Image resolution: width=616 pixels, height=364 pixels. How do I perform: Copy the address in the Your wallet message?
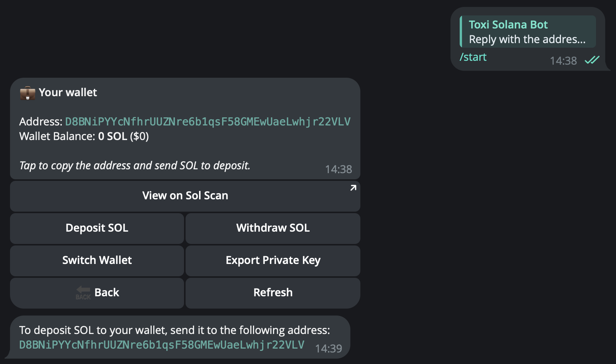(208, 122)
